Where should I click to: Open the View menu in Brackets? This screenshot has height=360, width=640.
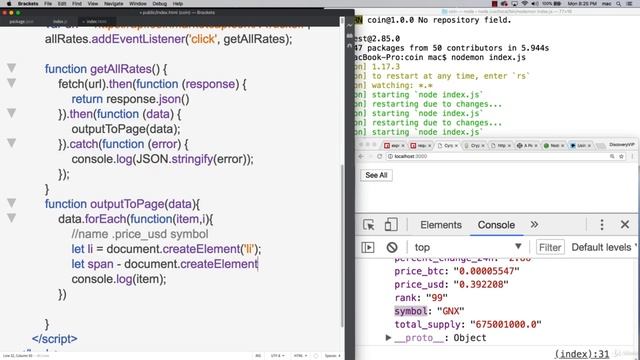(x=93, y=4)
